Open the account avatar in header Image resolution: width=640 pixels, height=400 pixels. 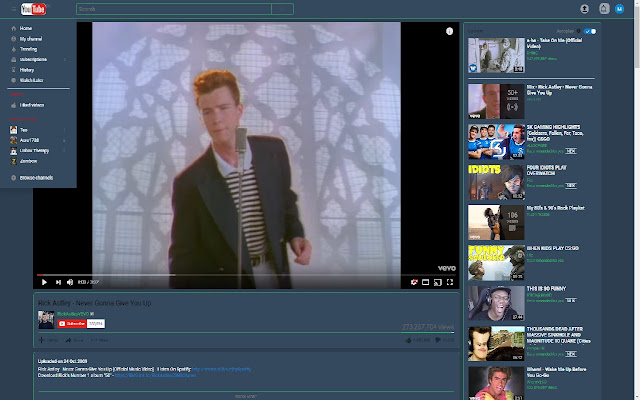pos(619,9)
